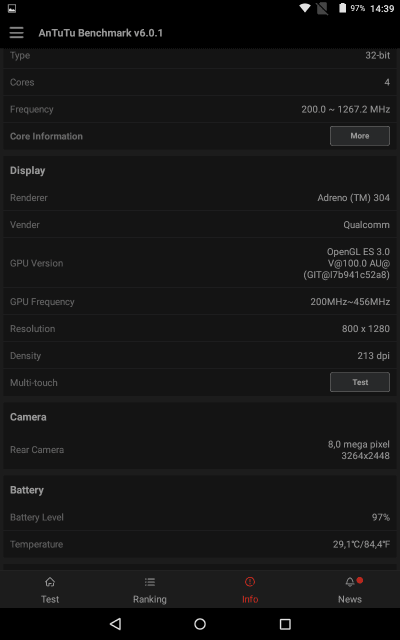Tap the Test home icon

click(50, 582)
